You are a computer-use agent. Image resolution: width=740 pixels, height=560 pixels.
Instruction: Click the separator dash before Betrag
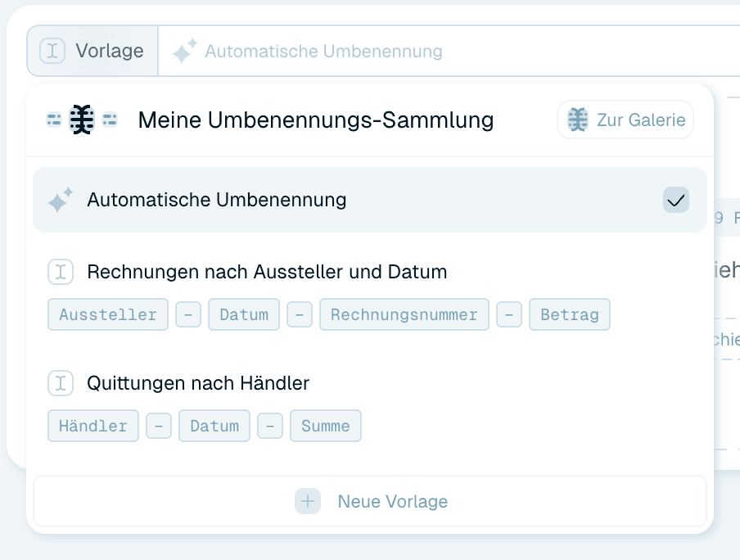509,314
